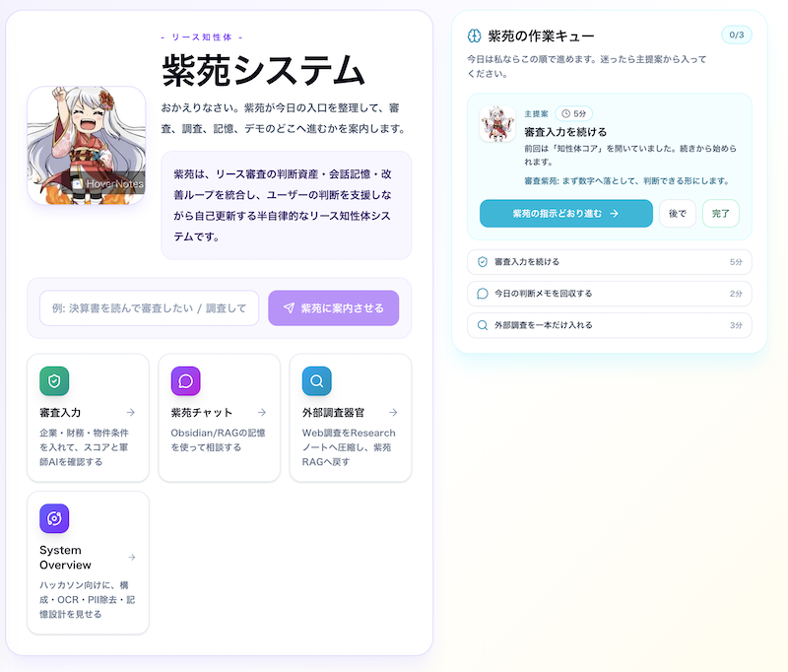
Task: Click the arrow next to System Overview
Action: [x=132, y=557]
